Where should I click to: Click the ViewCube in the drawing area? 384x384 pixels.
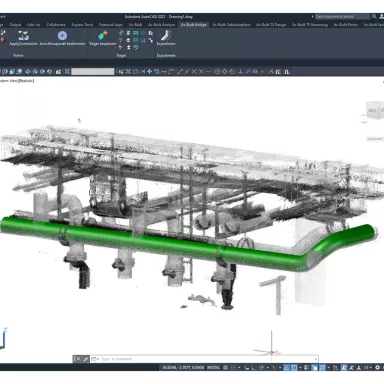coord(375,110)
